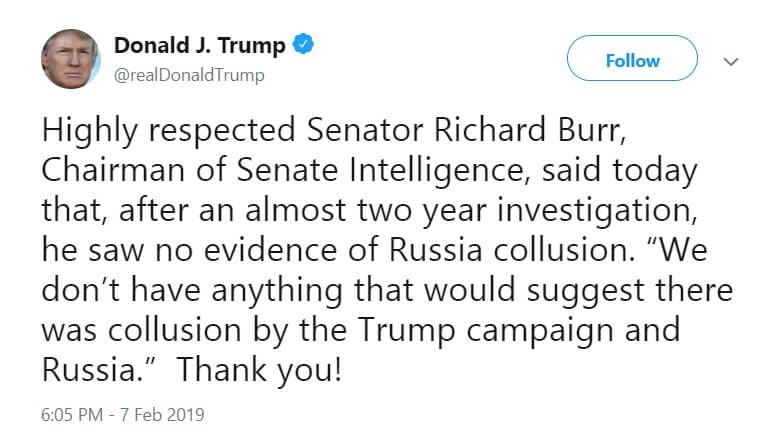This screenshot has width=784, height=437.
Task: Click the Donald J. Trump display name
Action: pyautogui.click(x=199, y=46)
